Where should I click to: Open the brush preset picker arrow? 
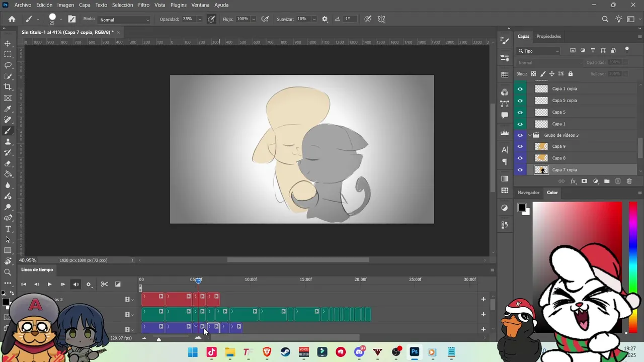[x=61, y=20]
